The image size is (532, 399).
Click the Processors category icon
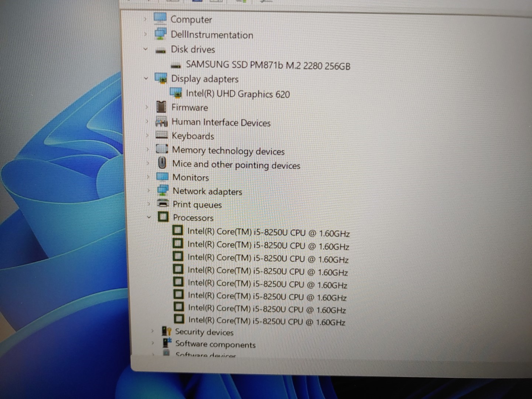[x=163, y=217]
